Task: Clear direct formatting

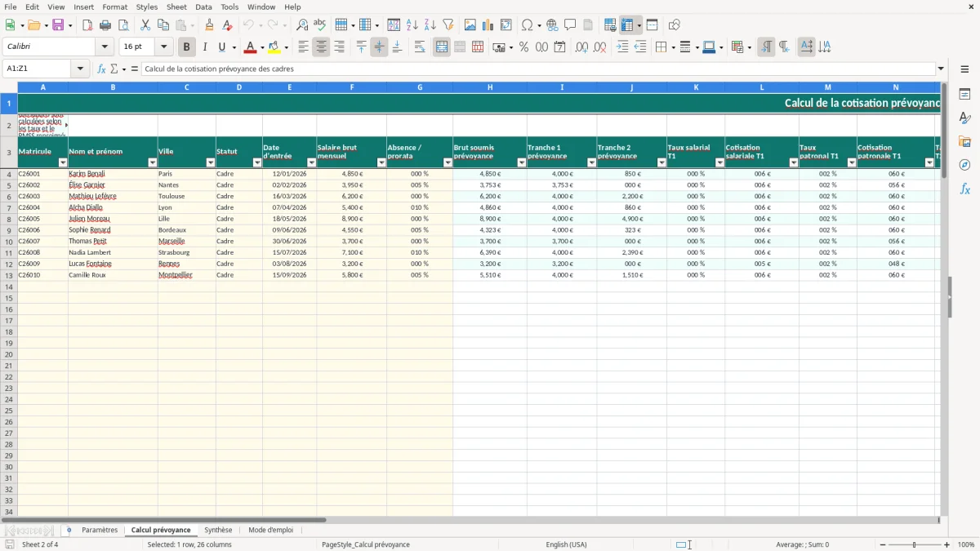Action: tap(228, 25)
